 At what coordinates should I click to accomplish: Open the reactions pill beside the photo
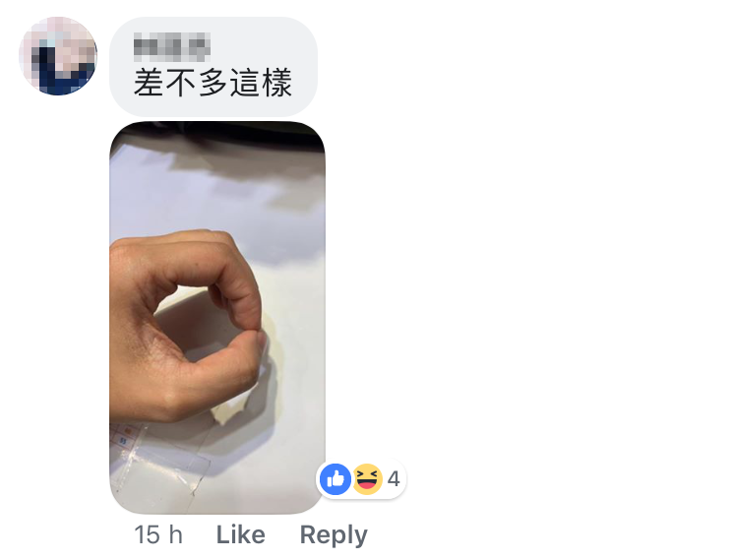[361, 479]
